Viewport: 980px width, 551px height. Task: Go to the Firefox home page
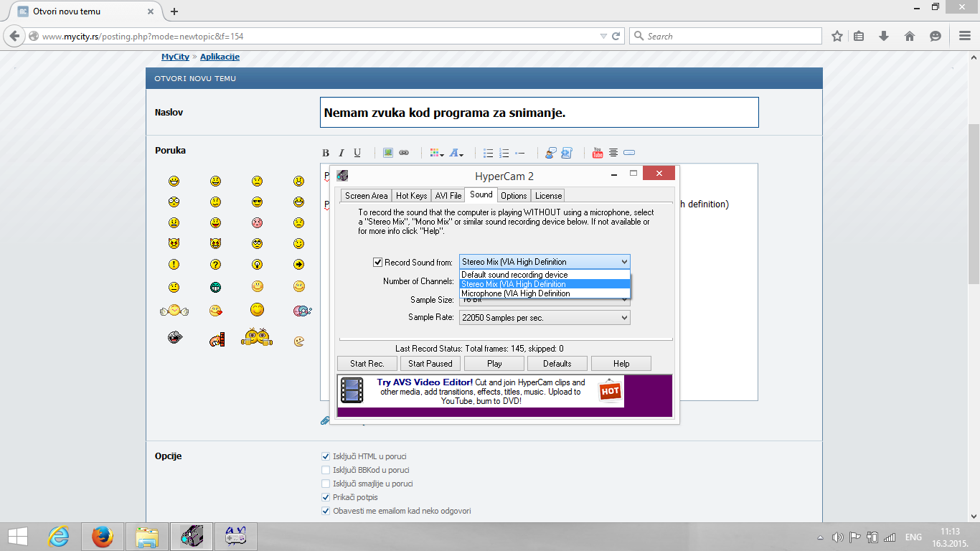click(x=910, y=36)
